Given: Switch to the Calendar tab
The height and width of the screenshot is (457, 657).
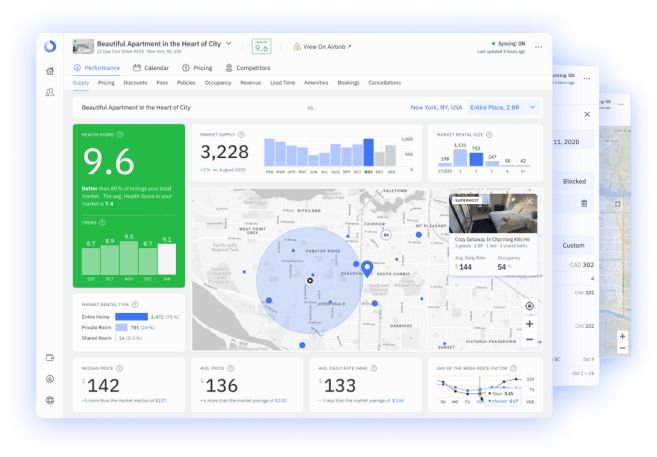Looking at the screenshot, I should 151,68.
